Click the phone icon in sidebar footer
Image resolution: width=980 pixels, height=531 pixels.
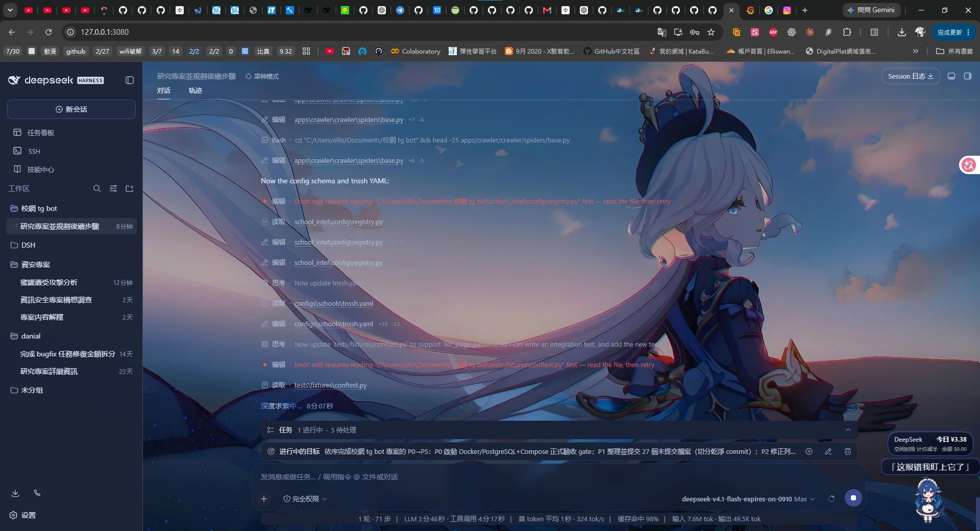coord(37,493)
